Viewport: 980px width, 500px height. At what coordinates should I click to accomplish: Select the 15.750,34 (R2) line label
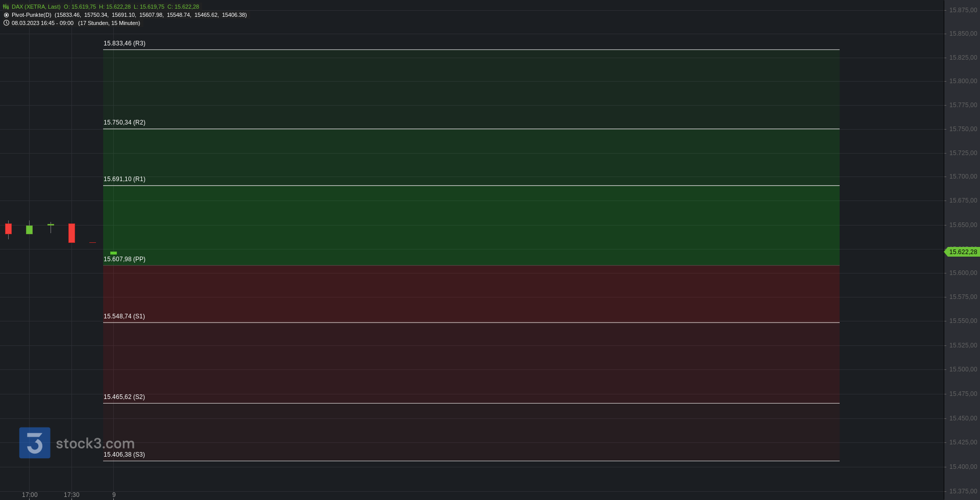[x=125, y=122]
